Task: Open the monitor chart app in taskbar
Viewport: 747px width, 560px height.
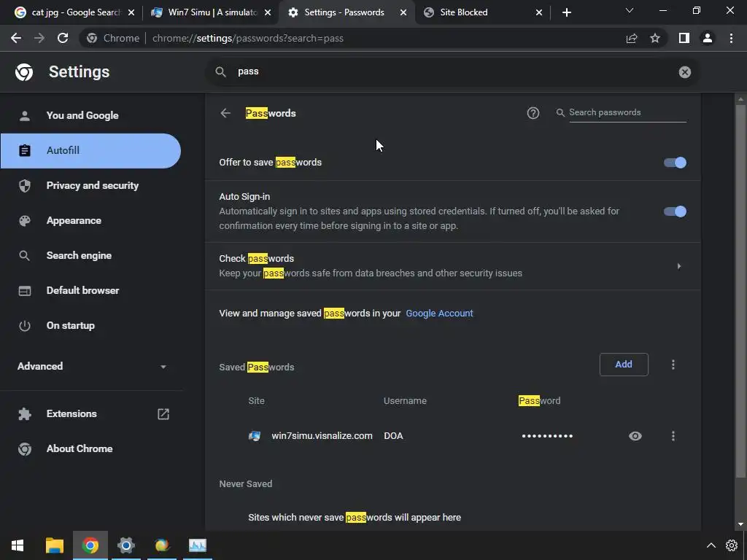Action: 197,545
